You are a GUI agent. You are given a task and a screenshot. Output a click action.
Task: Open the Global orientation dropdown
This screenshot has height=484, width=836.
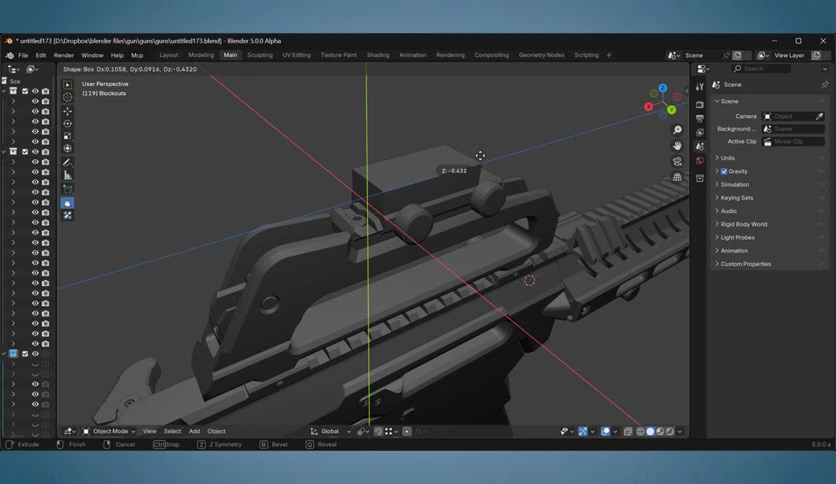tap(331, 431)
